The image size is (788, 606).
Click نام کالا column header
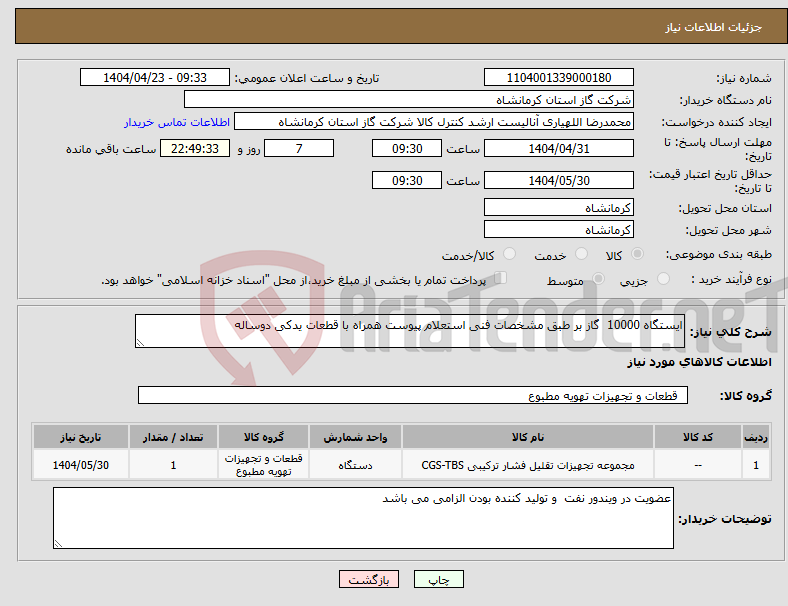(x=528, y=437)
